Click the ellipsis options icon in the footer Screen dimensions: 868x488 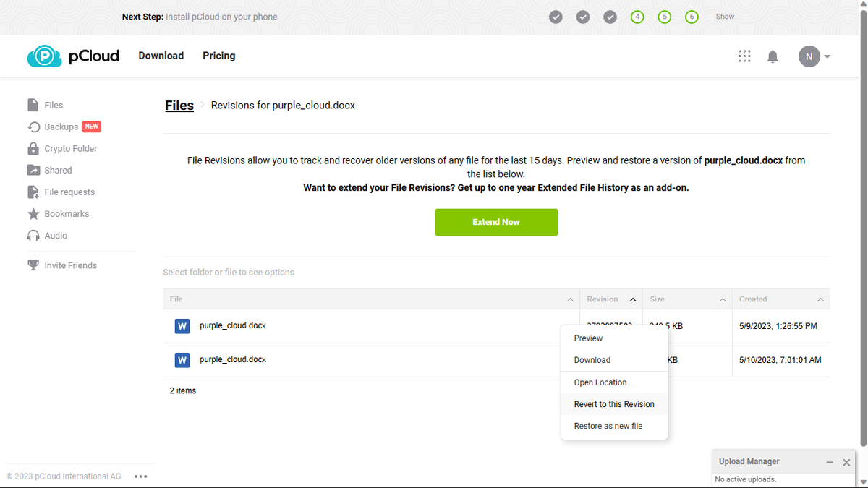pos(141,476)
